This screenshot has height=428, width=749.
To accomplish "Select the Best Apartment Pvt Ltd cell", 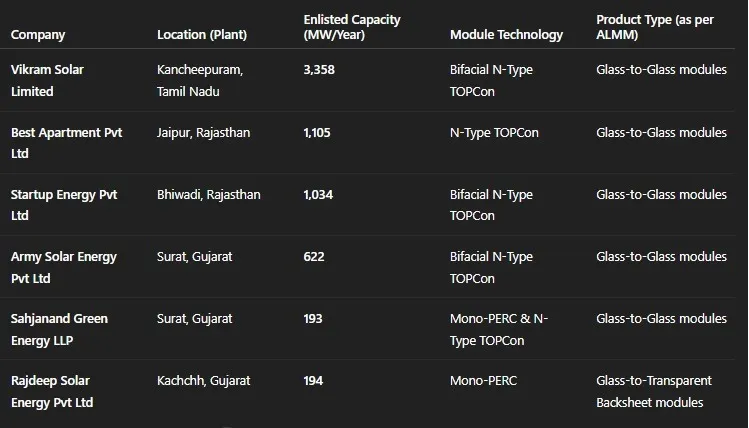I will coord(66,143).
